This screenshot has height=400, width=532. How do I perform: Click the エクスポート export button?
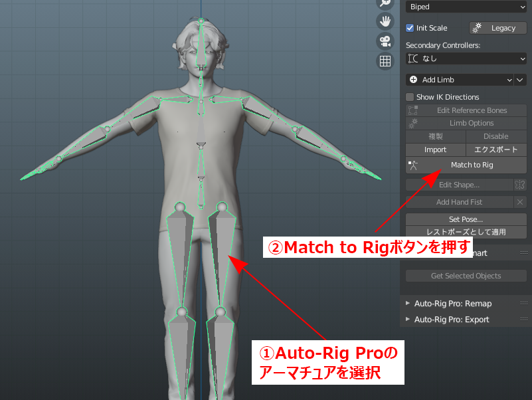click(496, 150)
